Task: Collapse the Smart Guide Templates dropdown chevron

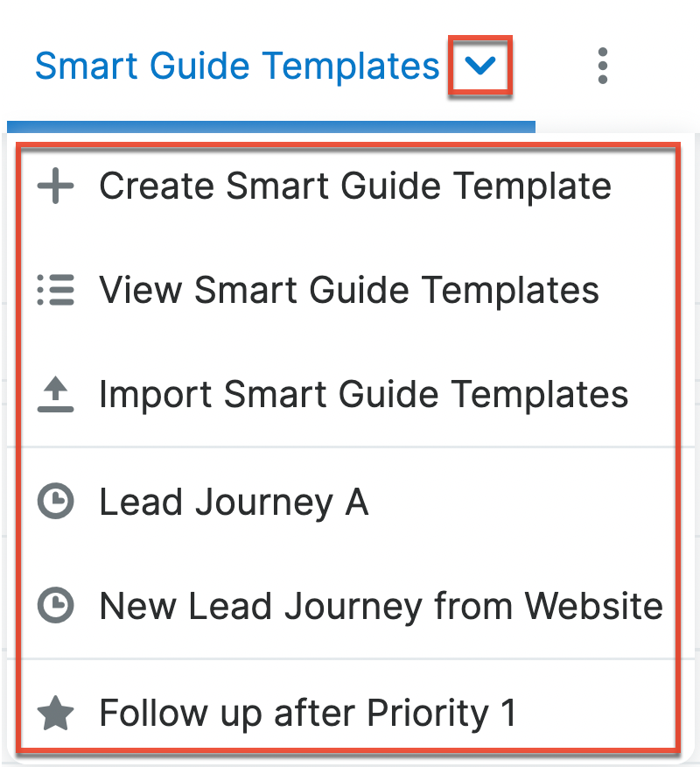Action: (480, 67)
